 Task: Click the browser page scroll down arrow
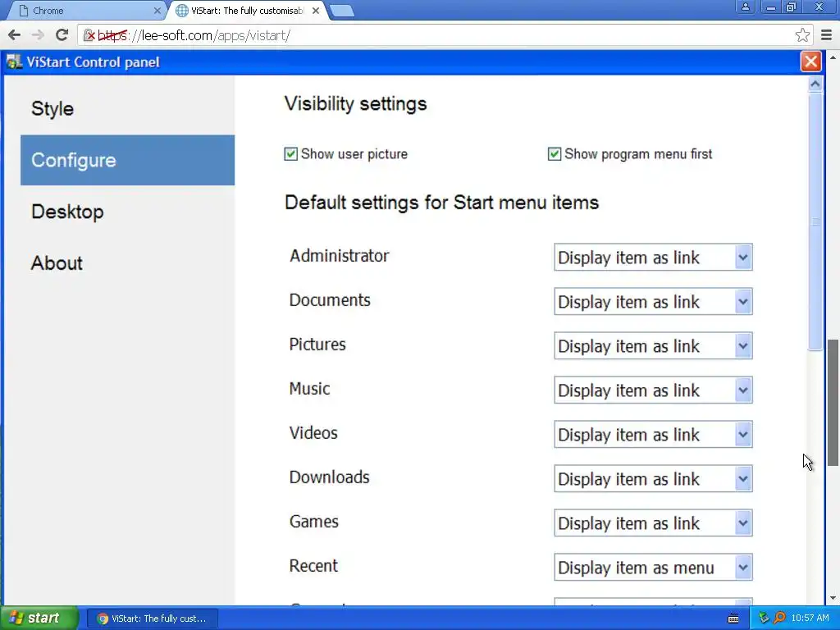click(x=833, y=598)
